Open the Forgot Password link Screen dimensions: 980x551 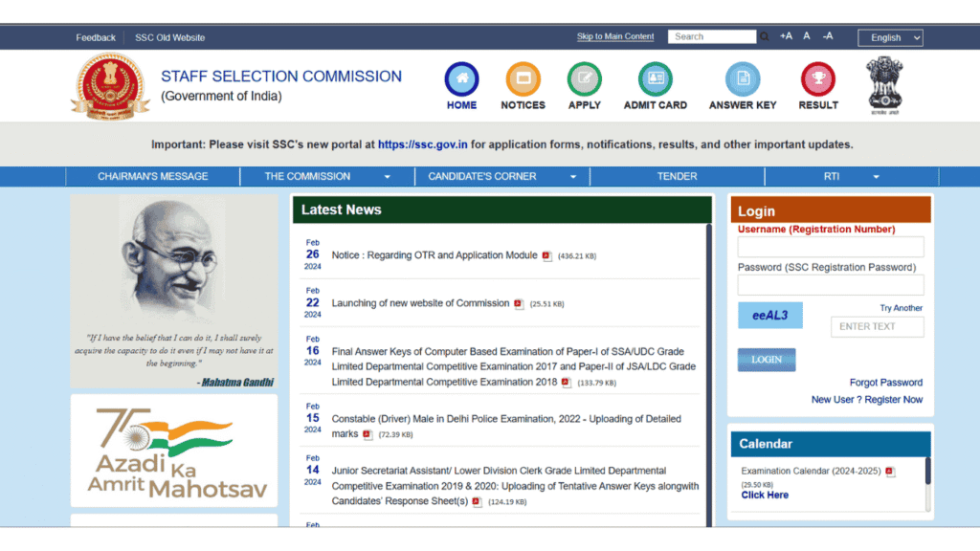[x=885, y=383]
